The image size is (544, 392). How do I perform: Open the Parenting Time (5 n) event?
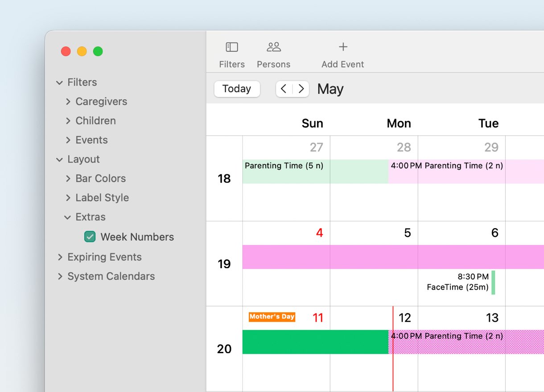tap(315, 171)
